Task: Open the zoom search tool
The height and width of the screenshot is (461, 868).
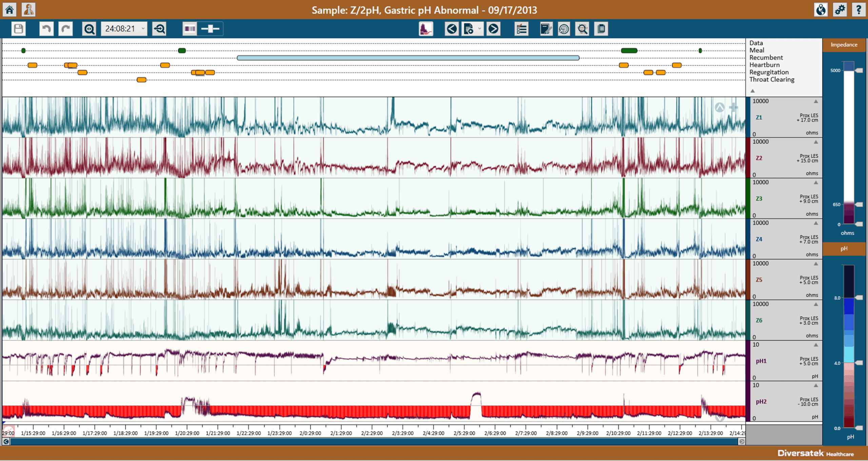Action: 89,29
